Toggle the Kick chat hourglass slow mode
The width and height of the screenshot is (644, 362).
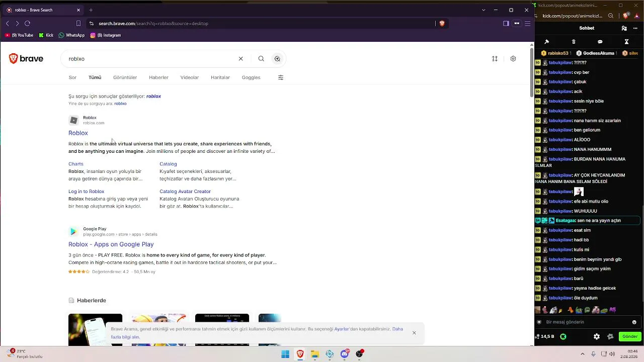pos(627,42)
